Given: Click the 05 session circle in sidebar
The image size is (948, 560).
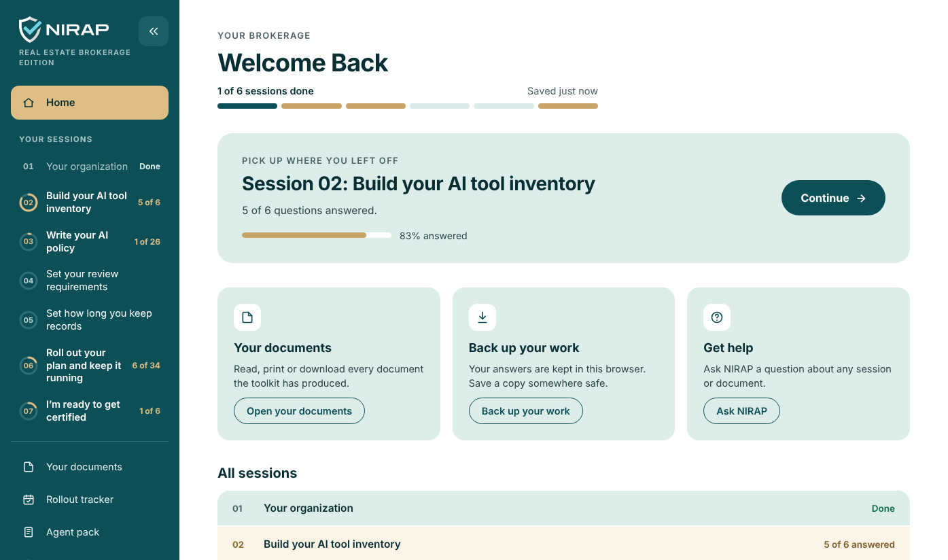Looking at the screenshot, I should point(29,320).
